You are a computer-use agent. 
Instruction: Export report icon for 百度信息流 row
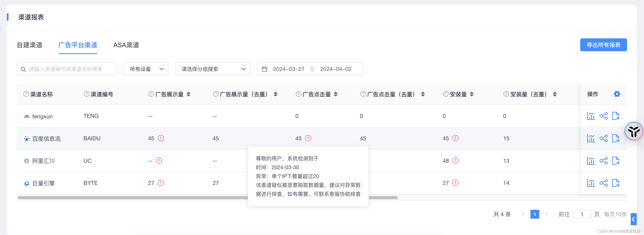point(616,138)
